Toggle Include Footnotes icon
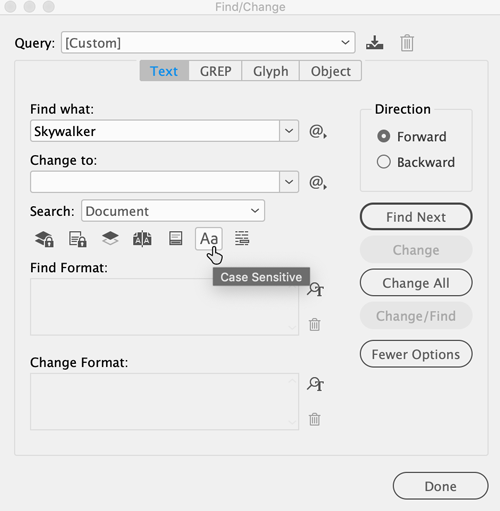This screenshot has width=500, height=511. coord(176,238)
